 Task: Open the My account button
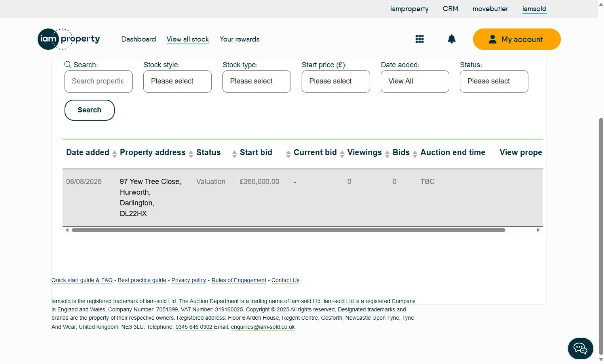click(x=517, y=39)
